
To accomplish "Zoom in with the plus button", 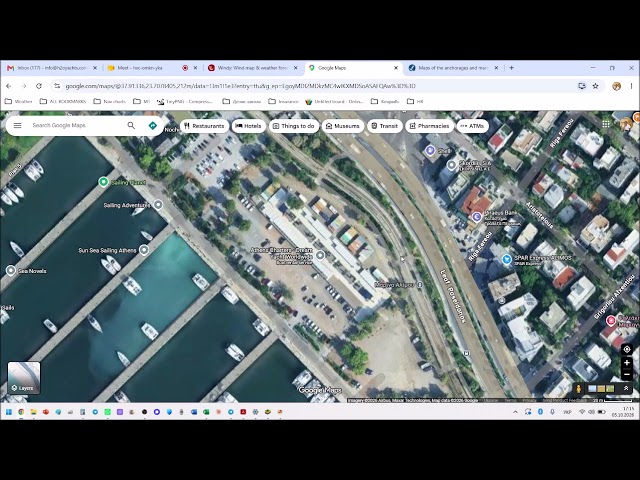I will tap(627, 362).
